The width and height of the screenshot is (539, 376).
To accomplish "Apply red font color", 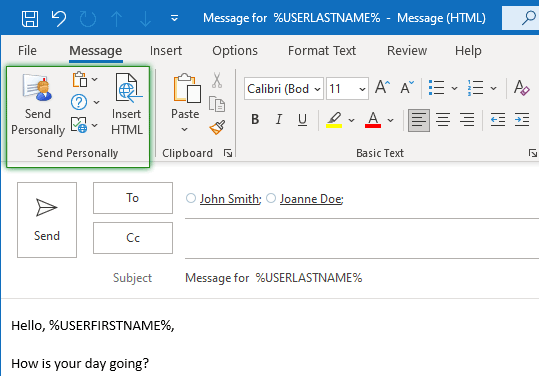I will [x=373, y=120].
